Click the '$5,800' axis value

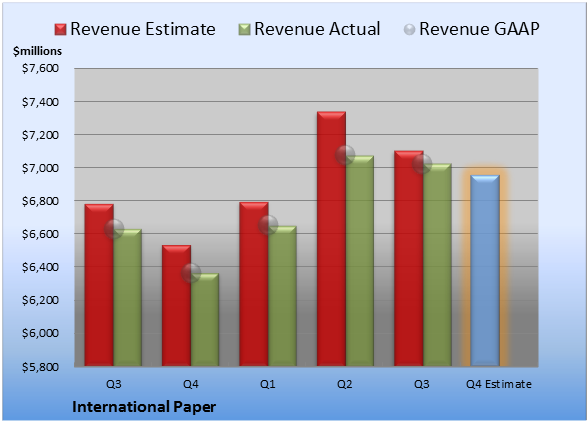point(40,366)
